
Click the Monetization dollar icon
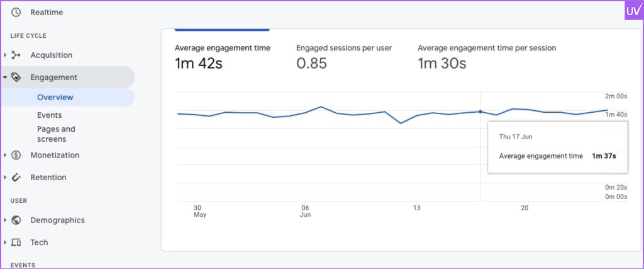point(16,155)
